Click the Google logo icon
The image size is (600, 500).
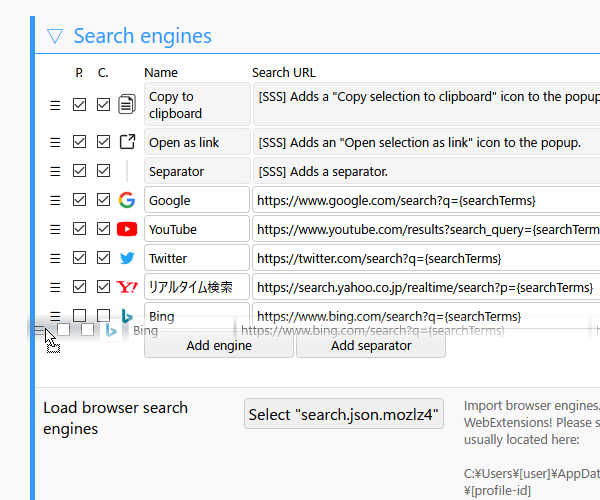pyautogui.click(x=127, y=200)
